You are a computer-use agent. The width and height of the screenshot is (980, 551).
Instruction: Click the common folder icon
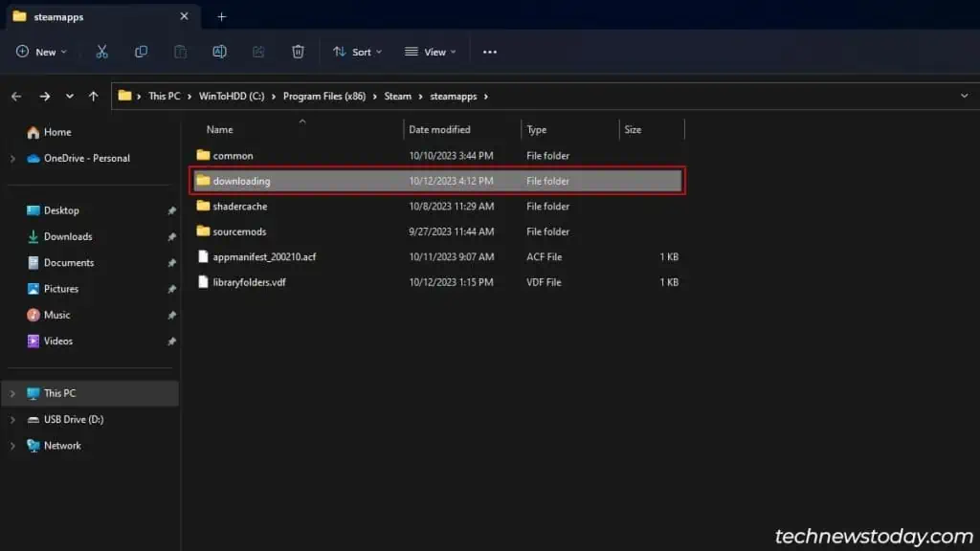coord(203,155)
